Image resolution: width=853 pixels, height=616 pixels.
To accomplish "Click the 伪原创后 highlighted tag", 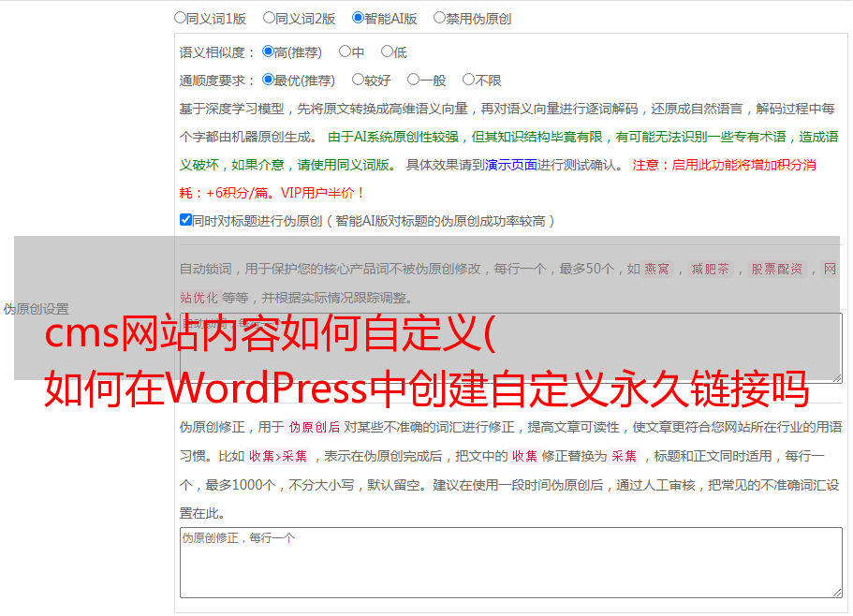I will point(315,427).
